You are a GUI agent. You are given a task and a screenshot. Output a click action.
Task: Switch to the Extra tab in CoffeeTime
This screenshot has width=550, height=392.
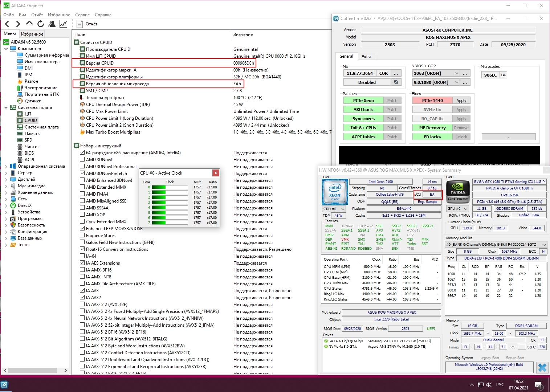point(366,57)
